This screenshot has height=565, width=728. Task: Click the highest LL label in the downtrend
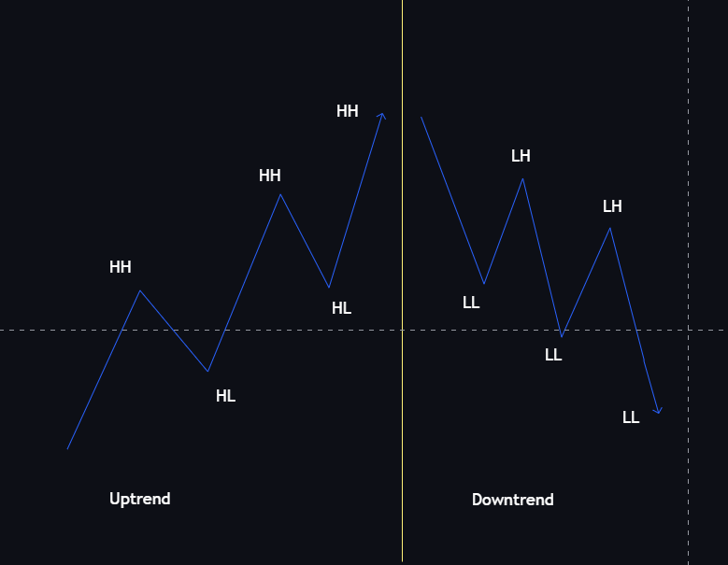(x=471, y=303)
